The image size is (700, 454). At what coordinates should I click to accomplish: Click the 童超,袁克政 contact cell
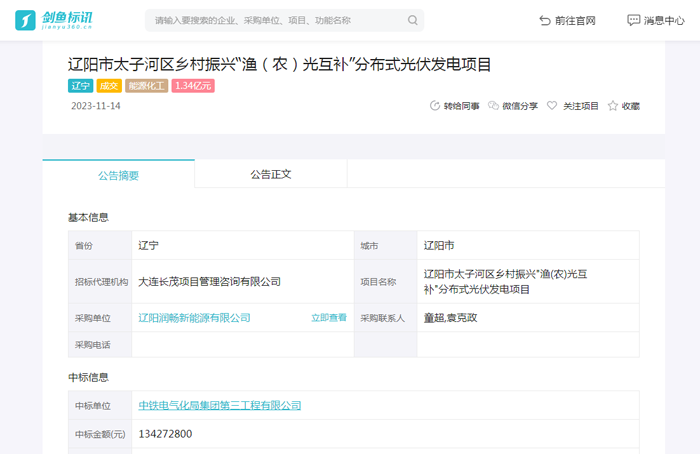coord(528,318)
